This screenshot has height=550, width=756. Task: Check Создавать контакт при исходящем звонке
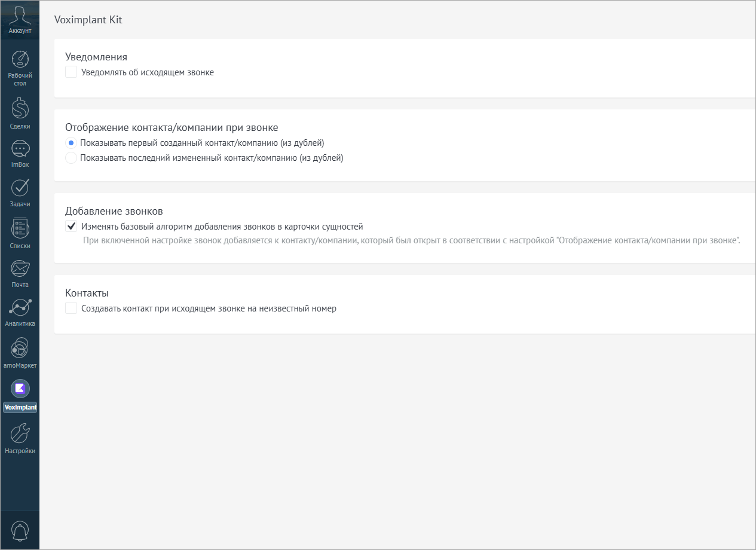pos(71,308)
